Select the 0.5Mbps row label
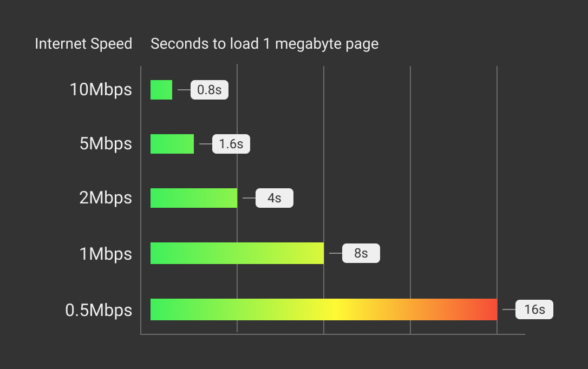 [x=99, y=310]
